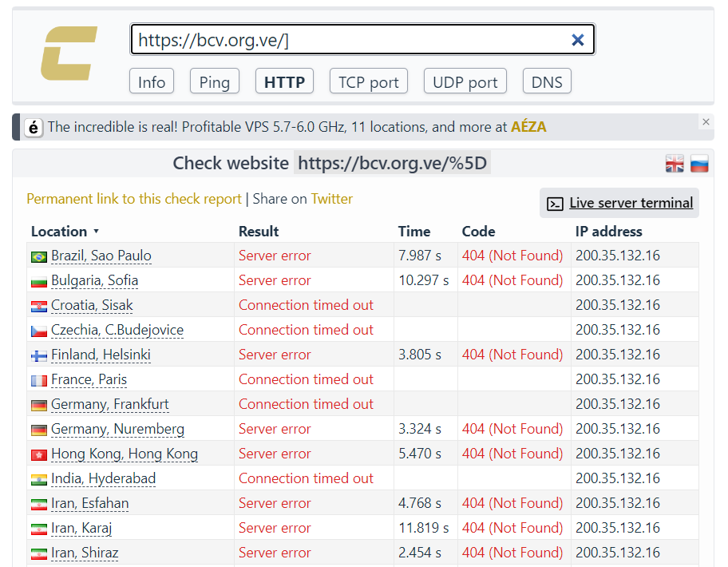Open France, Paris location details
The image size is (728, 567).
89,379
